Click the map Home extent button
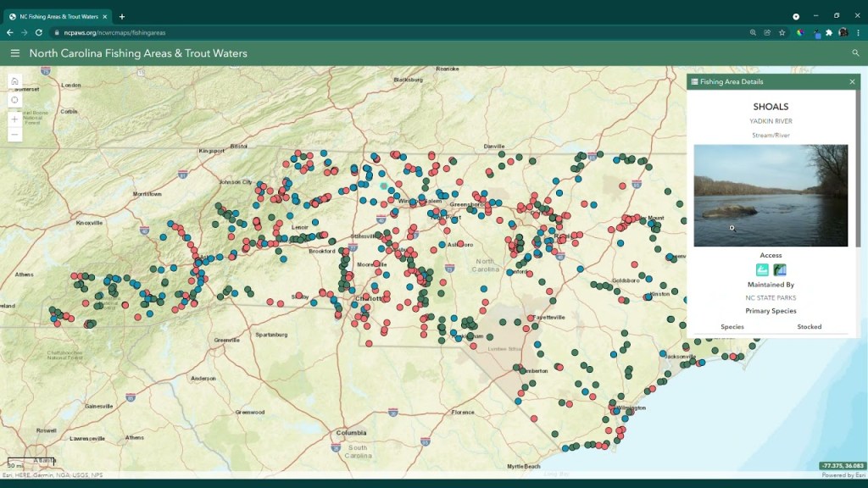Image resolution: width=868 pixels, height=488 pixels. [14, 81]
